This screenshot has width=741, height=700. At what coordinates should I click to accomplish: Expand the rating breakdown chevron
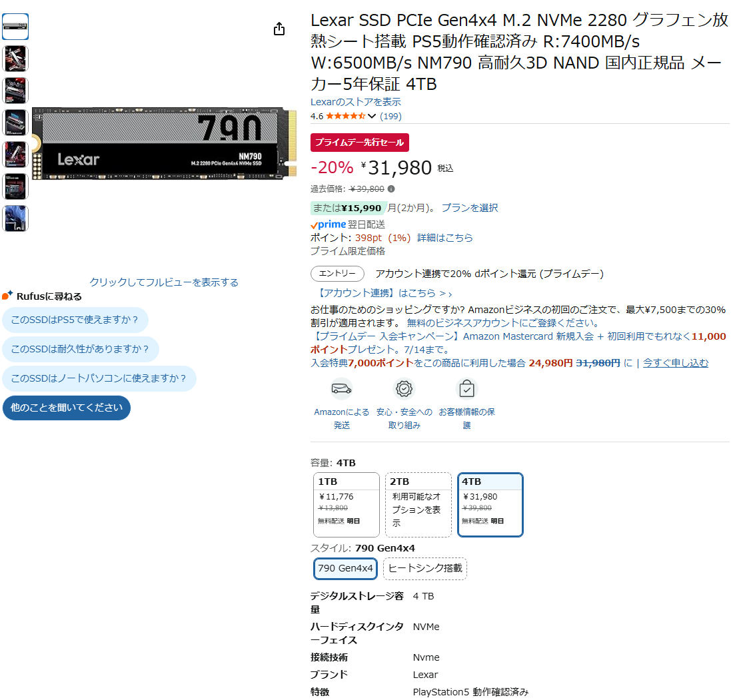372,116
